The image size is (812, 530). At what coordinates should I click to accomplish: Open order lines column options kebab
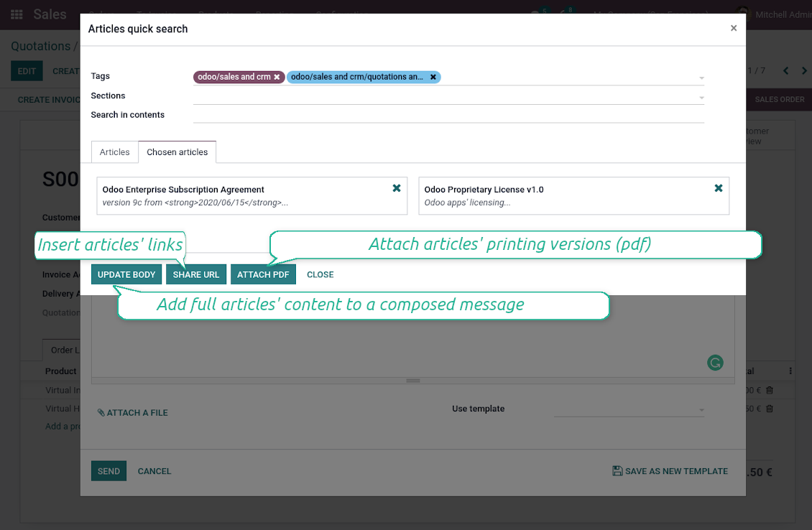tap(790, 371)
